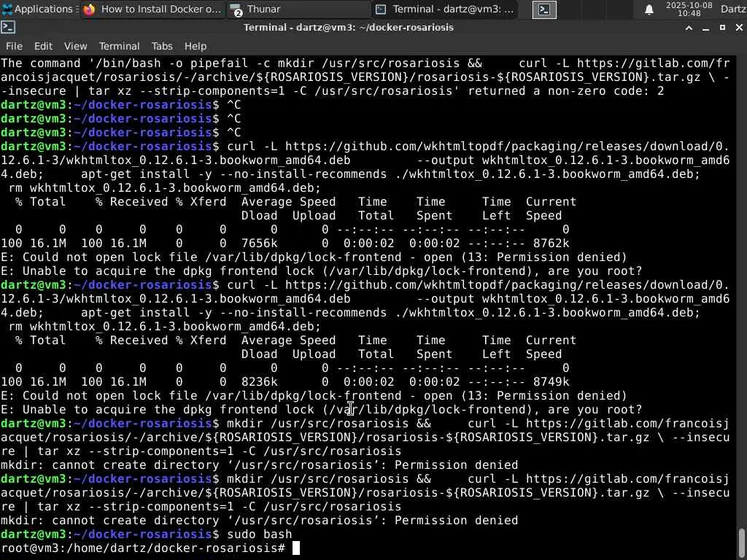Roll up the terminal window with arrow button
The image size is (747, 560).
[x=689, y=28]
